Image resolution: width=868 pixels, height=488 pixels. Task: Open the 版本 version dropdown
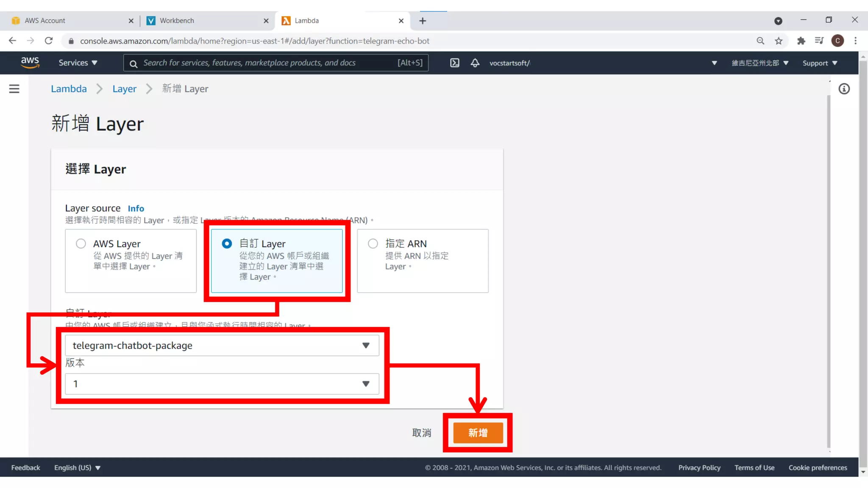(x=222, y=384)
